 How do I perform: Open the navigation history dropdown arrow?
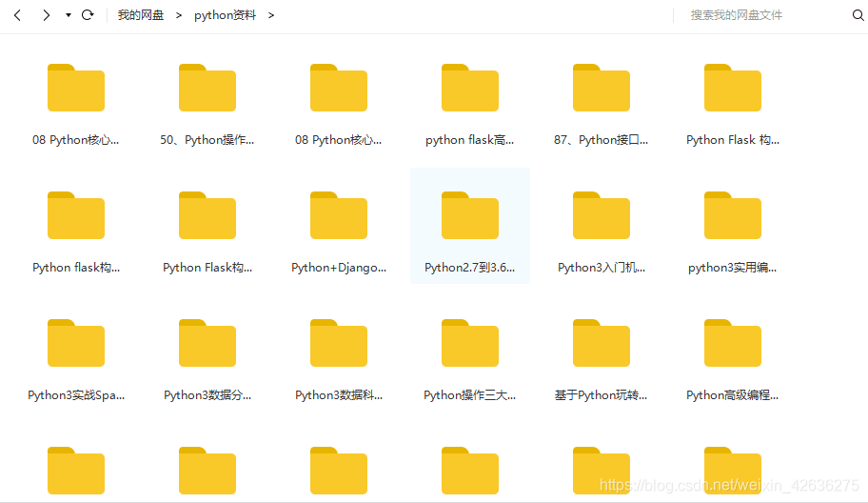pyautogui.click(x=69, y=15)
